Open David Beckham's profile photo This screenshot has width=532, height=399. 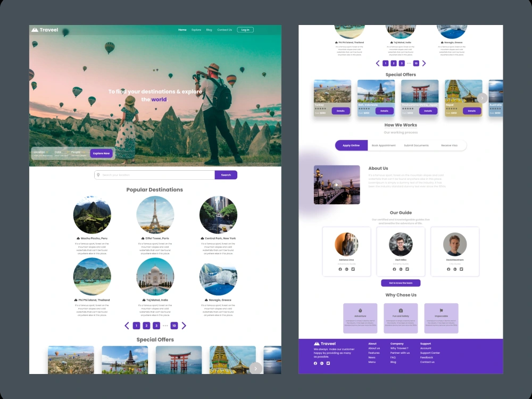pos(455,244)
